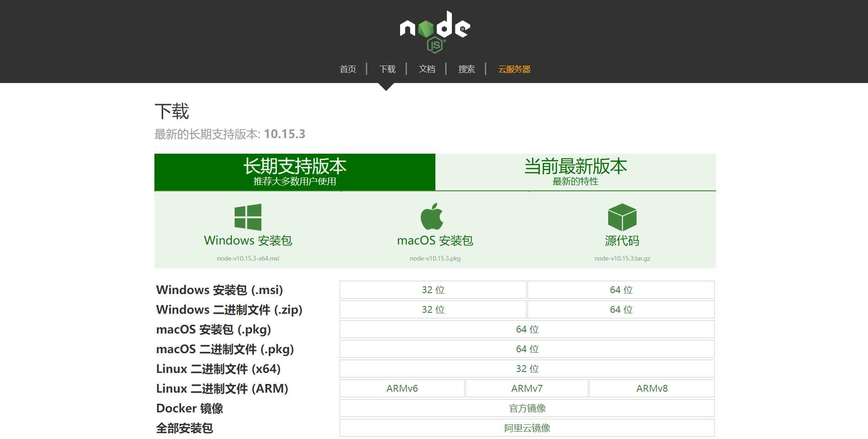Click the Windows 安装包 download link
This screenshot has height=439, width=868.
point(248,240)
